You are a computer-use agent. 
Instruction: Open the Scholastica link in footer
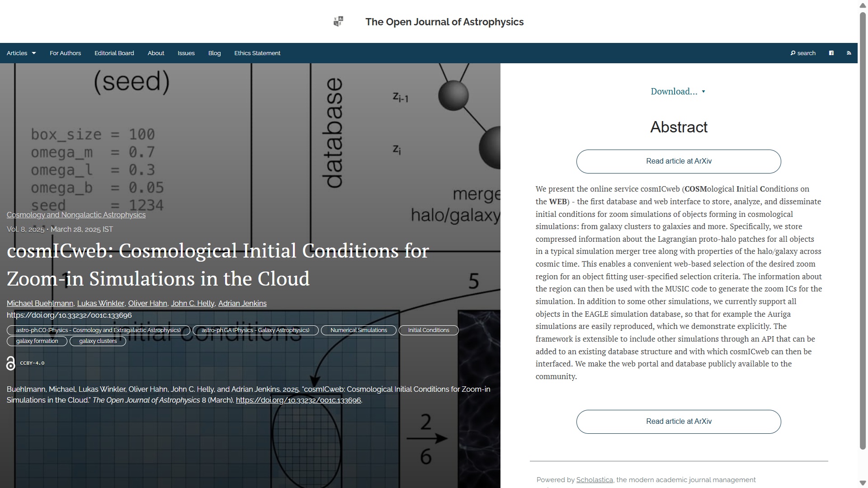(594, 480)
